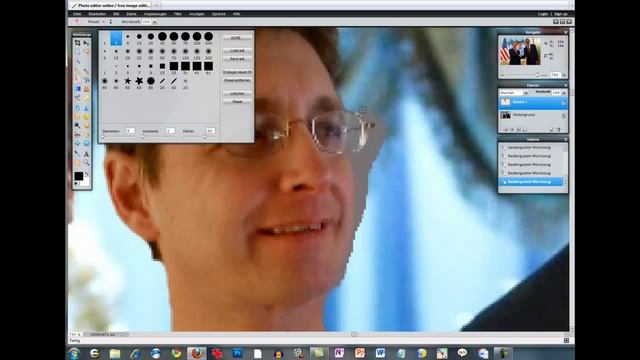Collapse the History panel

pos(566,139)
